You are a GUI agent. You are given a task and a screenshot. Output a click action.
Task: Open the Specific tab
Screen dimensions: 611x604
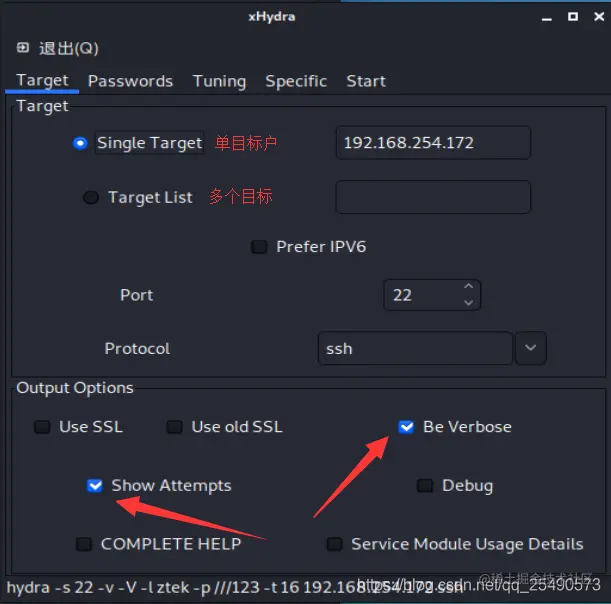[x=296, y=81]
